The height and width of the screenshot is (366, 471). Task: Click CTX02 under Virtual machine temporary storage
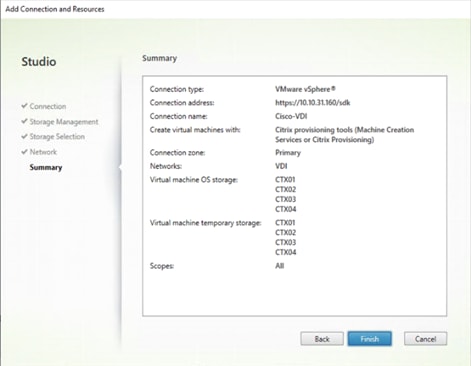pyautogui.click(x=285, y=232)
